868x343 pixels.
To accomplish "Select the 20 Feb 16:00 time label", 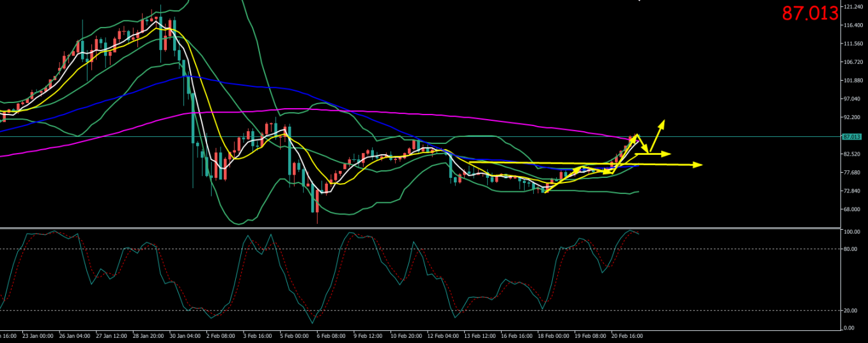I will 626,335.
